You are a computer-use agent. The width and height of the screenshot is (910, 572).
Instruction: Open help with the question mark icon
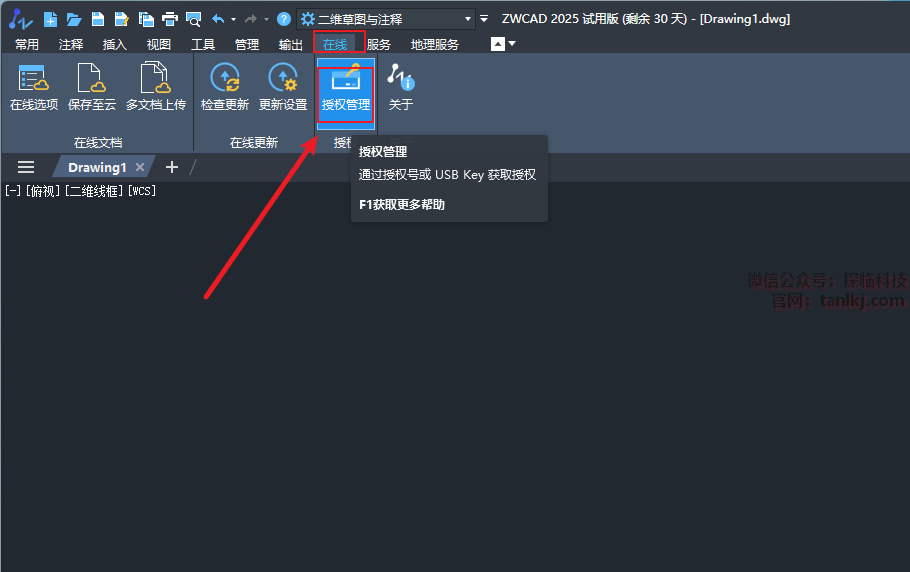click(x=284, y=19)
